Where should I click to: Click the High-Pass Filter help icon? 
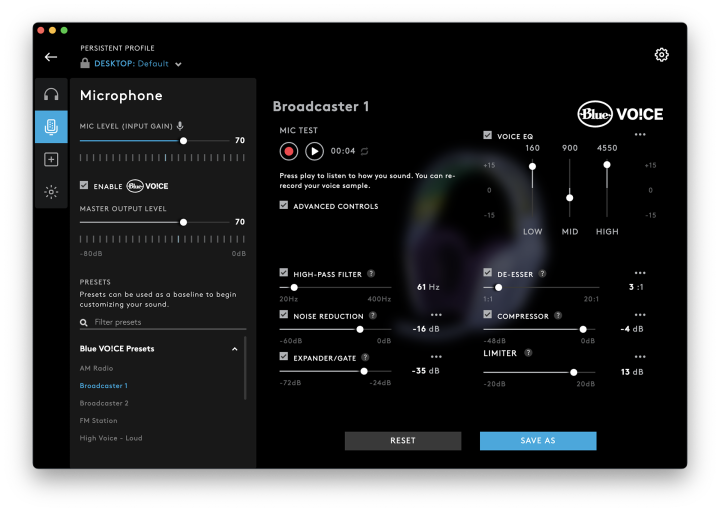click(x=371, y=273)
